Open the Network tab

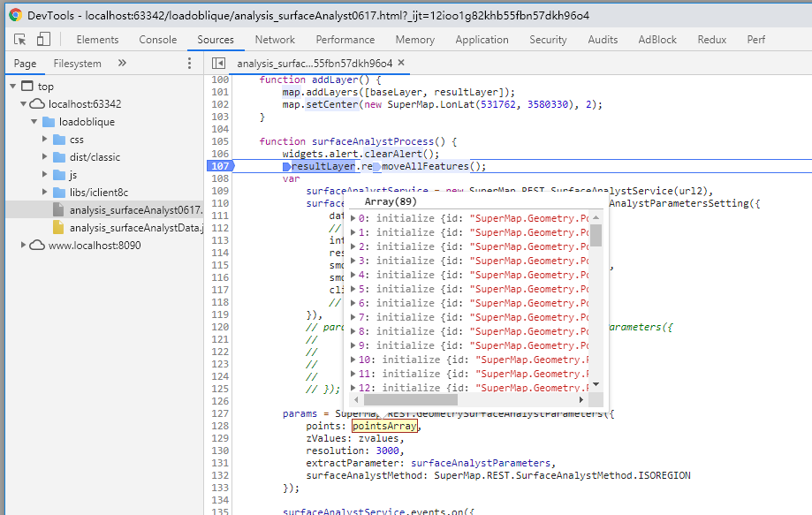[275, 40]
